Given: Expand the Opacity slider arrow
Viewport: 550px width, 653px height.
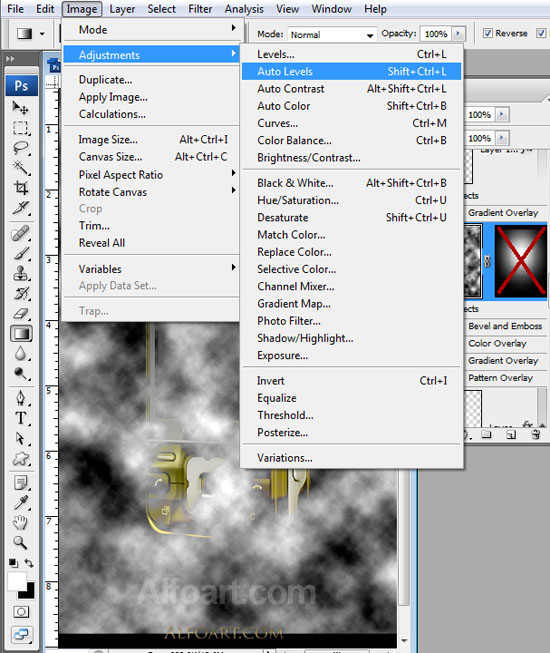Looking at the screenshot, I should [458, 33].
